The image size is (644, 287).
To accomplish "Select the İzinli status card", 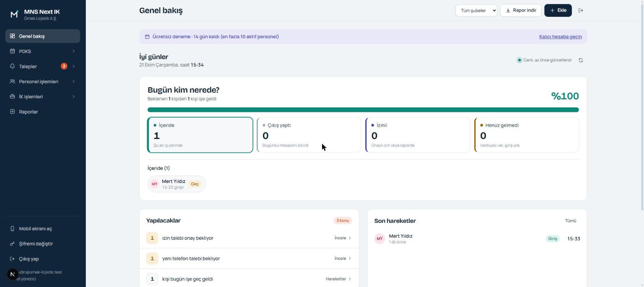I will [418, 135].
